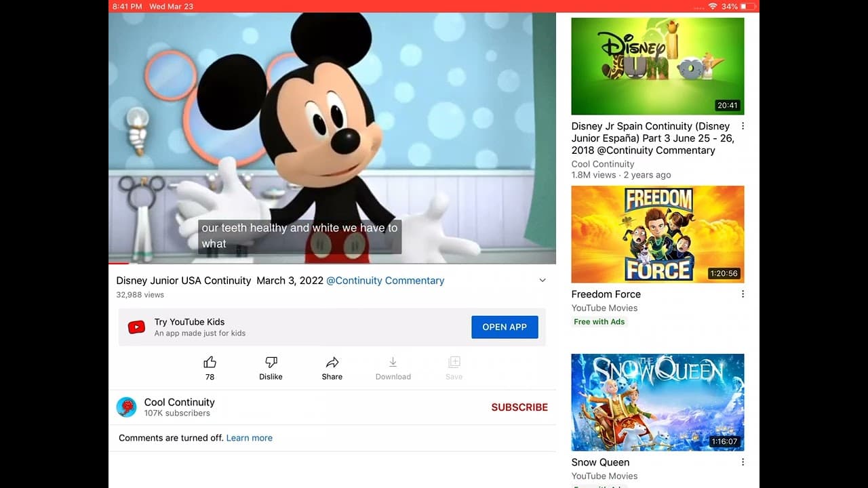Open the @Continuity Commentary link
868x488 pixels.
coord(385,281)
